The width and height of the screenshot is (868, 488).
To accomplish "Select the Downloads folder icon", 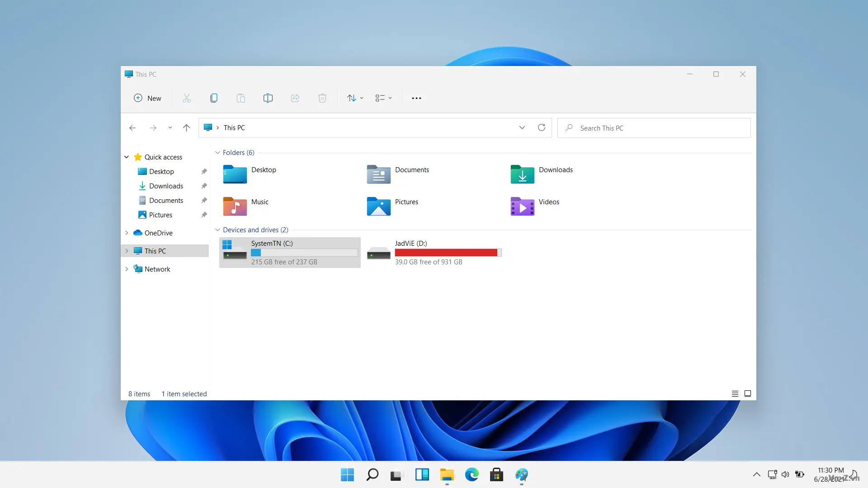I will click(523, 174).
